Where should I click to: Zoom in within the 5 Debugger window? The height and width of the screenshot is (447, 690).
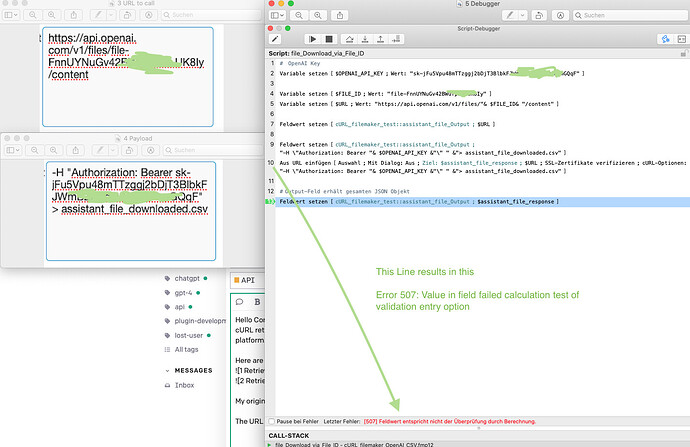tap(318, 15)
